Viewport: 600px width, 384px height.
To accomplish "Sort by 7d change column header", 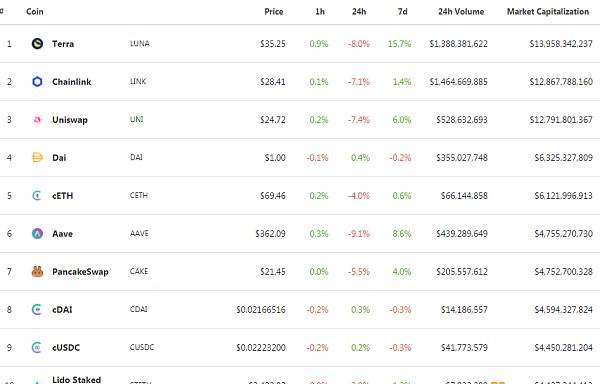I will pos(403,12).
